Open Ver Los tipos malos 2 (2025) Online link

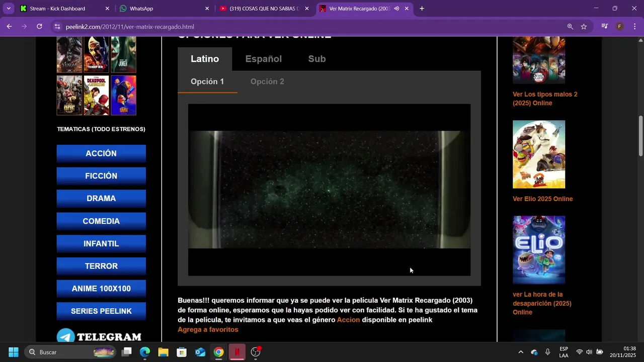point(545,99)
